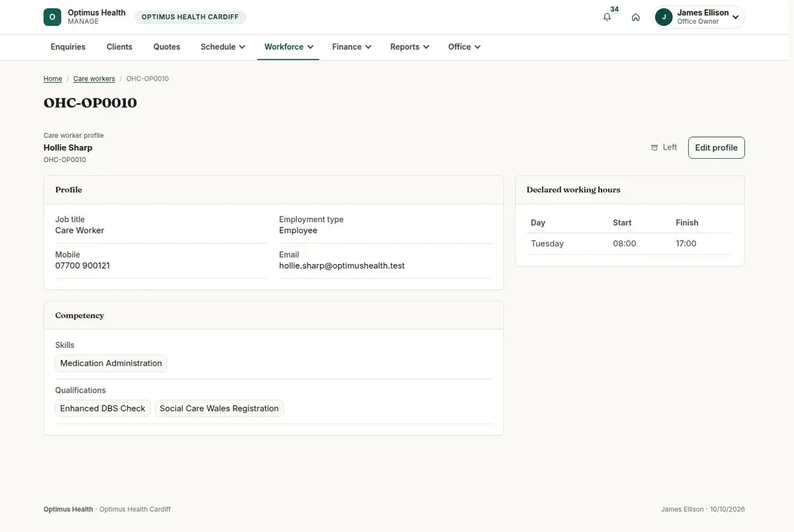Expand the Workforce menu

pyautogui.click(x=288, y=47)
